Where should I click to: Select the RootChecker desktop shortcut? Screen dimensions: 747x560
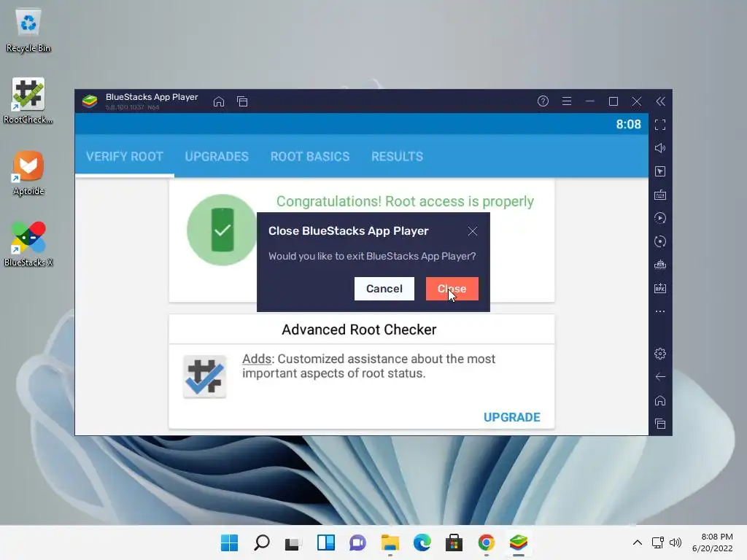click(28, 101)
